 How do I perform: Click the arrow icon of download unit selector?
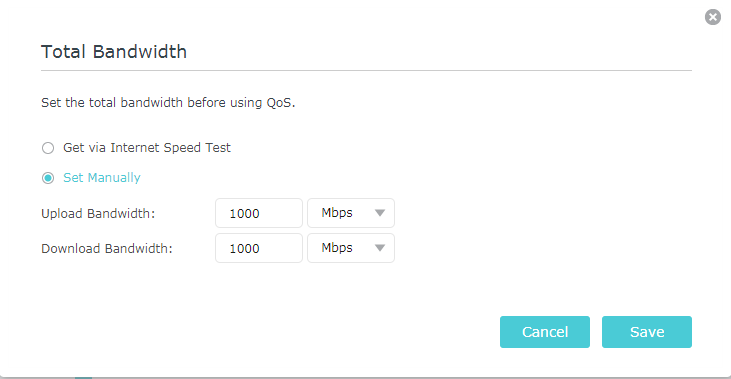(x=380, y=248)
